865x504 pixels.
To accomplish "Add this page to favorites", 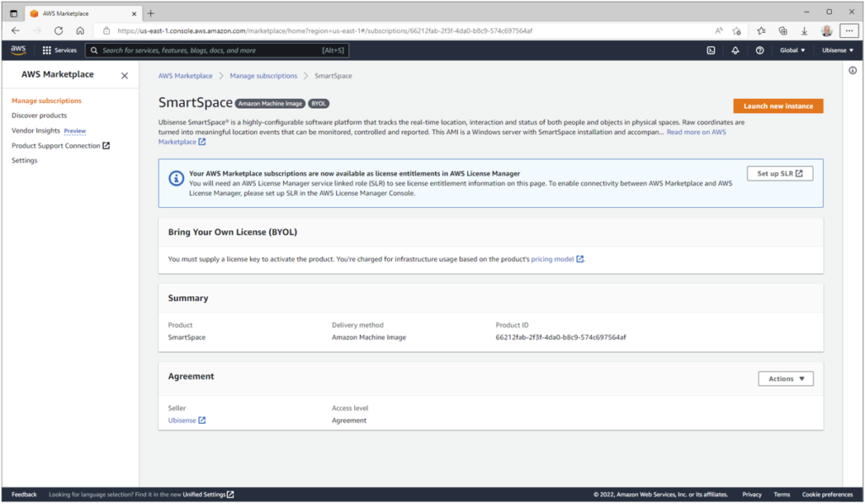I will tap(737, 31).
